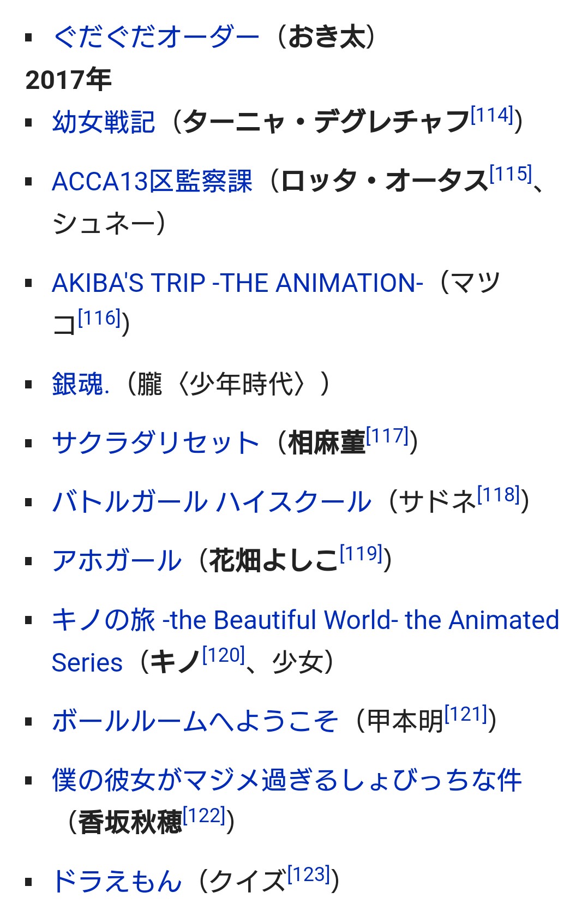Click the ACCA13区監察課 link
The height and width of the screenshot is (916, 588).
tap(152, 182)
